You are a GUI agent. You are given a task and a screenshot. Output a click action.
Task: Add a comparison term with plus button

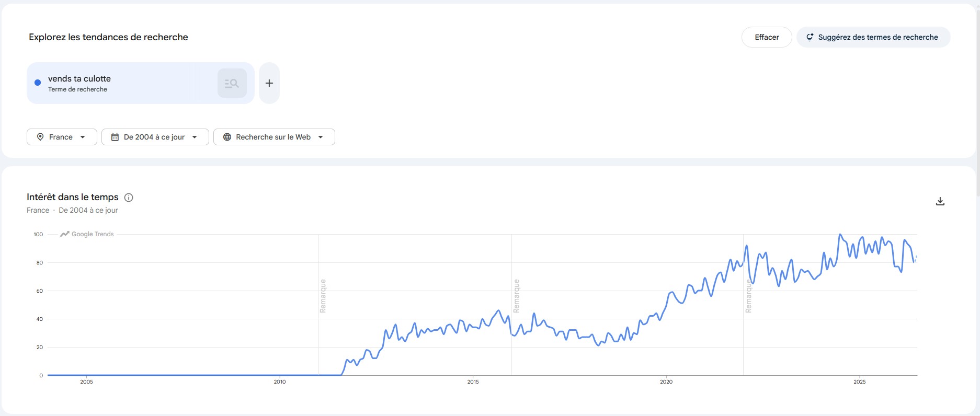[x=269, y=83]
